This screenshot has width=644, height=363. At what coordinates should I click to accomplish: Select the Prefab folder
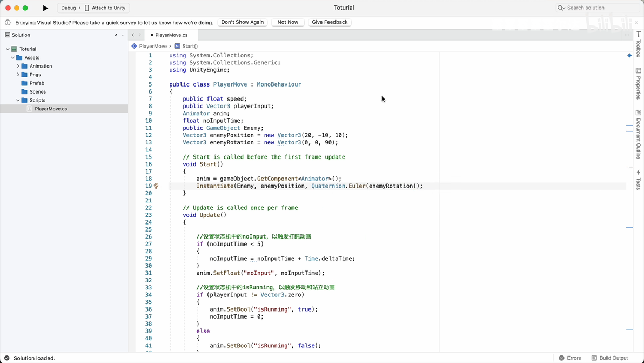pos(37,83)
